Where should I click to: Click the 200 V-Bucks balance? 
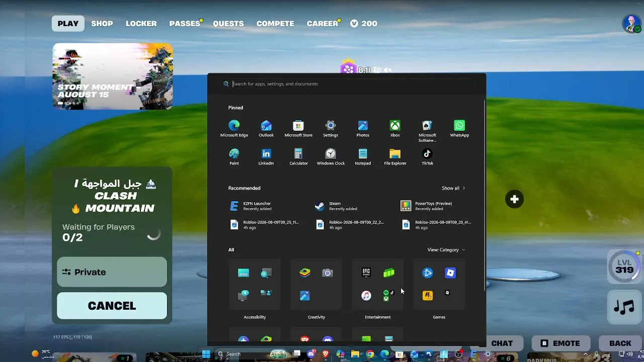tap(364, 24)
